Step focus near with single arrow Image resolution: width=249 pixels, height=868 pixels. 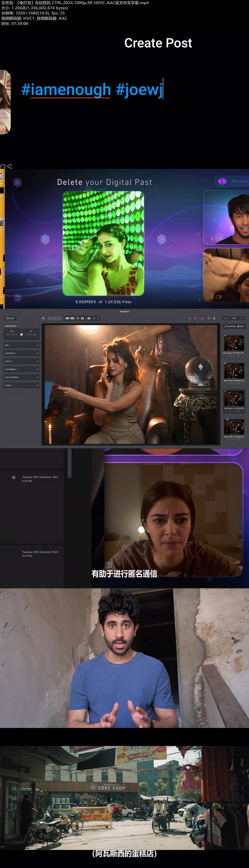click(16, 335)
